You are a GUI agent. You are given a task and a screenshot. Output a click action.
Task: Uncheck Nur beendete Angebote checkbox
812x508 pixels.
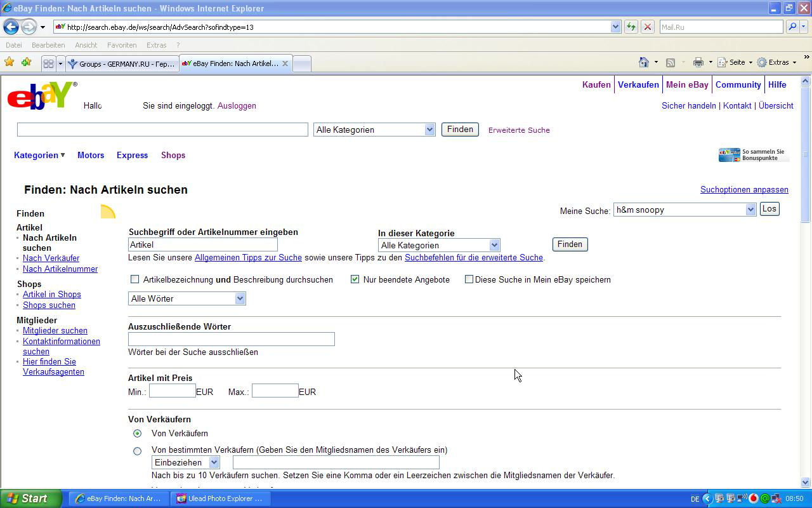pyautogui.click(x=355, y=279)
